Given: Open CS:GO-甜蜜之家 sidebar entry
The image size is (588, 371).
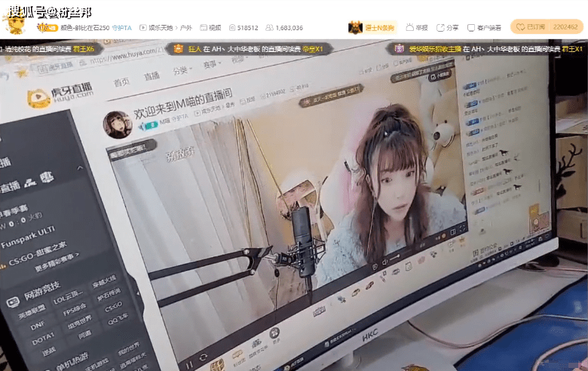Looking at the screenshot, I should (37, 253).
